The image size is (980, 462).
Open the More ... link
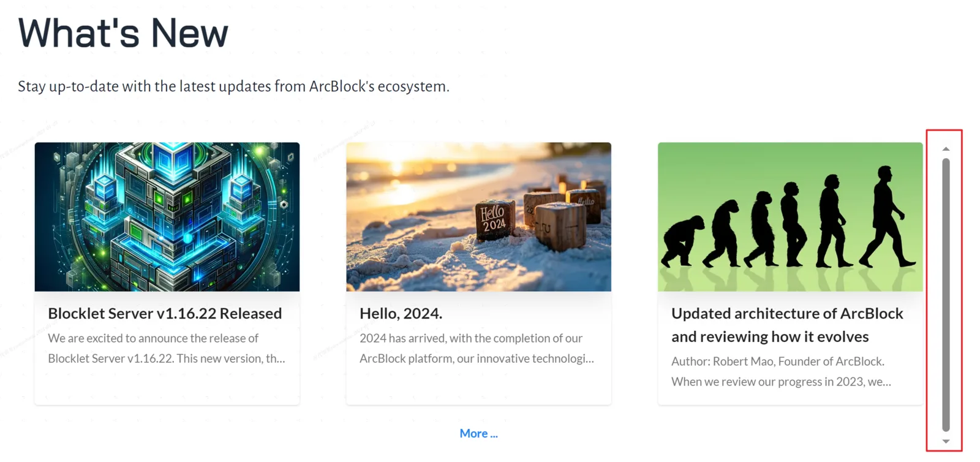478,433
